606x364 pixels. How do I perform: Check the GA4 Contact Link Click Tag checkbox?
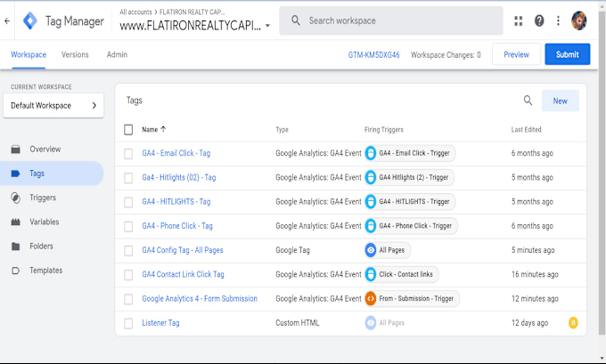tap(128, 275)
